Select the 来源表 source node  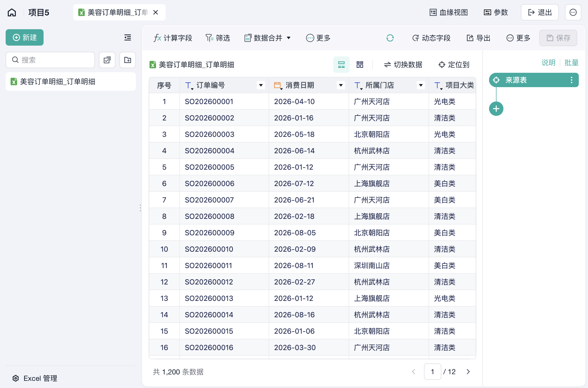534,80
